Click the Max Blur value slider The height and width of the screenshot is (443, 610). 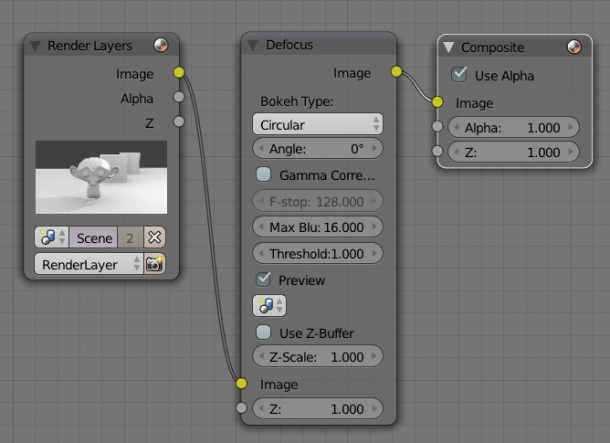point(317,227)
